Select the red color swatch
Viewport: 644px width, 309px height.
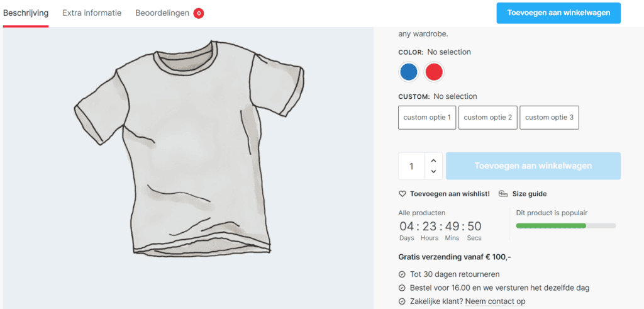pos(434,72)
